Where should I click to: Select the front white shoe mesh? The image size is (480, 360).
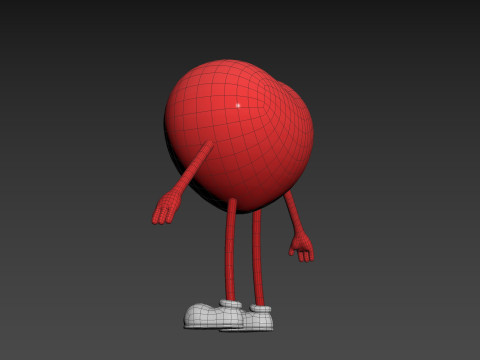(x=214, y=314)
